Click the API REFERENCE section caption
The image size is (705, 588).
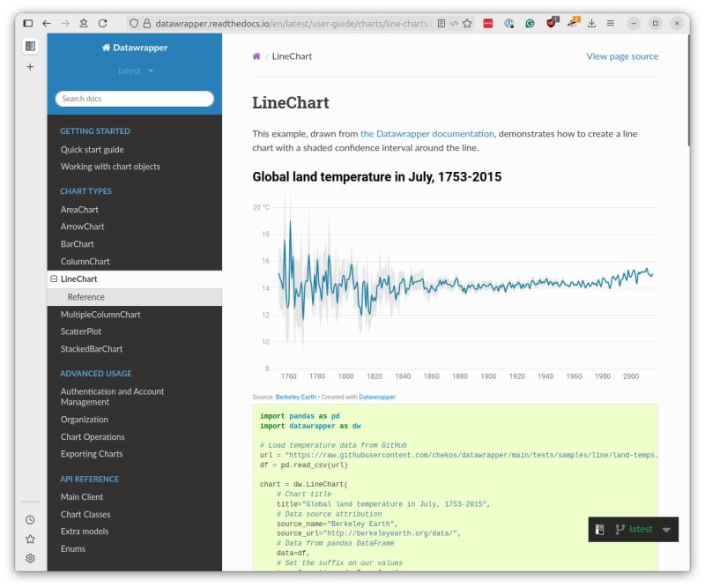90,480
